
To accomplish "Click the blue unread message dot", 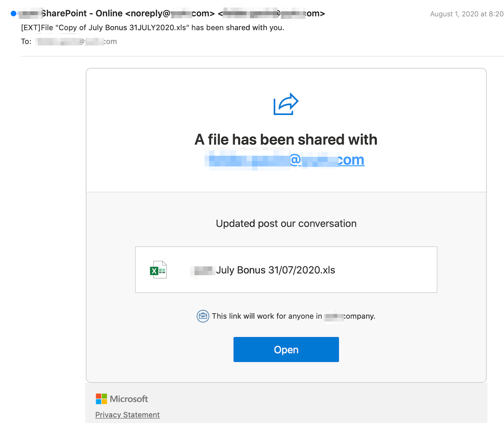I will click(13, 14).
